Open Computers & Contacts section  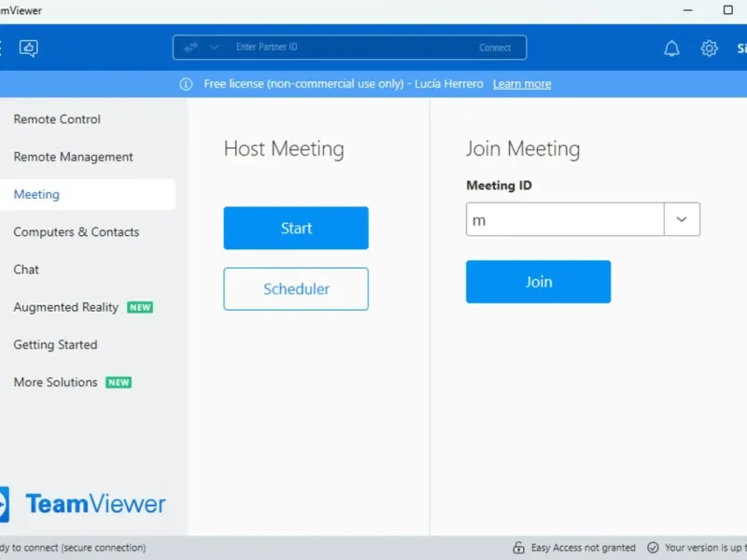77,231
